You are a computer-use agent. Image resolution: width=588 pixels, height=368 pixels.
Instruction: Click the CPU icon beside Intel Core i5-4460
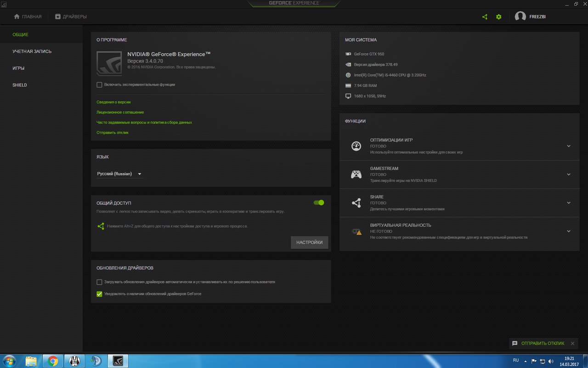pos(348,75)
